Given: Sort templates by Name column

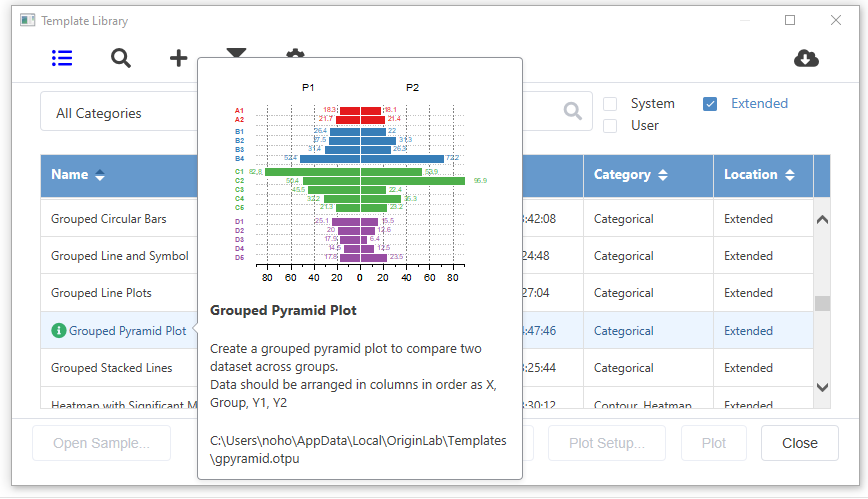Looking at the screenshot, I should point(77,175).
